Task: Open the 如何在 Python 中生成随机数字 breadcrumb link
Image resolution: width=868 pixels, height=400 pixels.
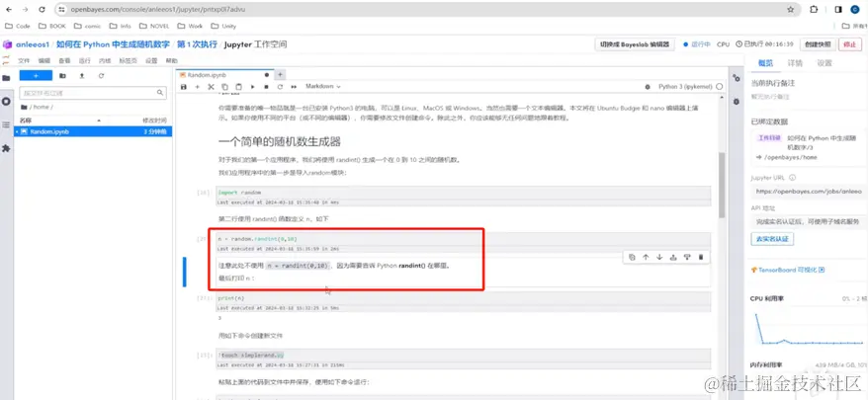Action: tap(113, 44)
